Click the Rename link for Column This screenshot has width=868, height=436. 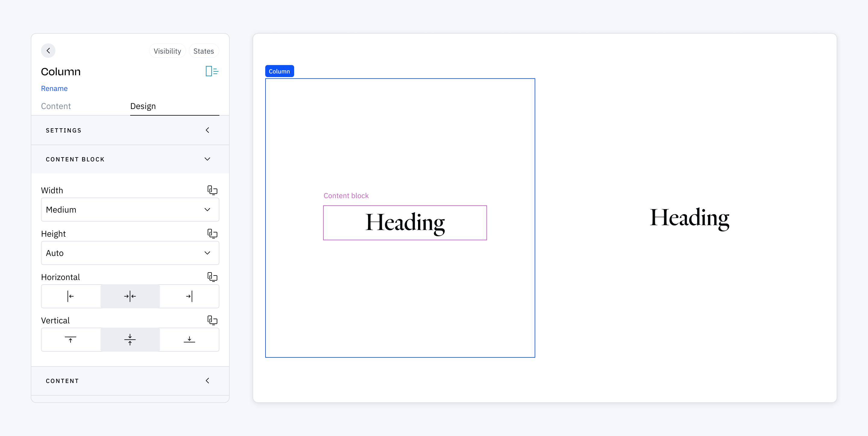(x=55, y=88)
